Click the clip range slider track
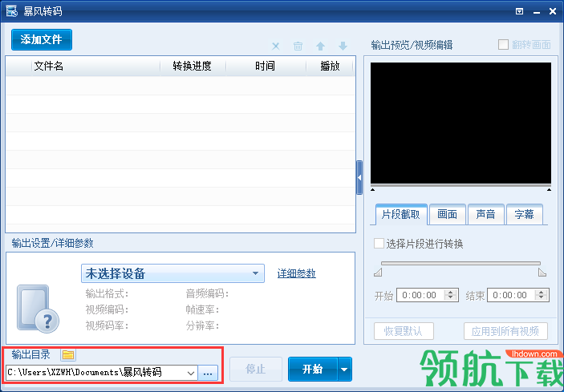Screen dimensions: 564x392 (461, 264)
